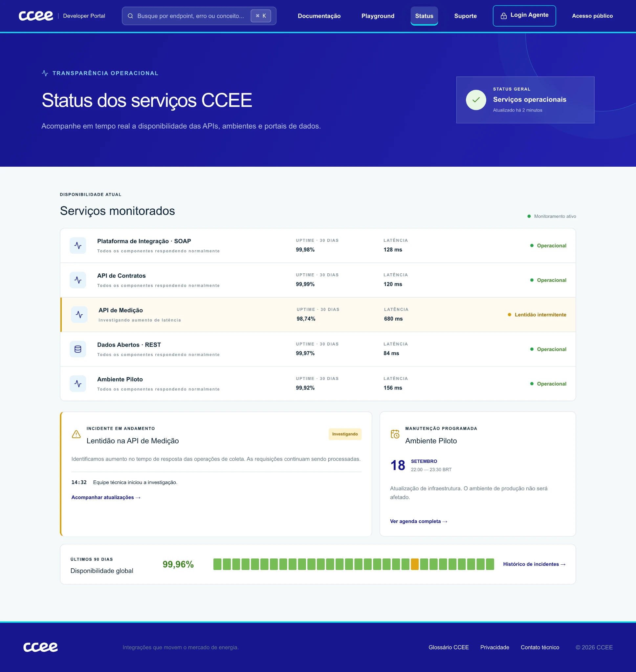This screenshot has height=672, width=636.
Task: Click the Login Agente button
Action: [524, 16]
